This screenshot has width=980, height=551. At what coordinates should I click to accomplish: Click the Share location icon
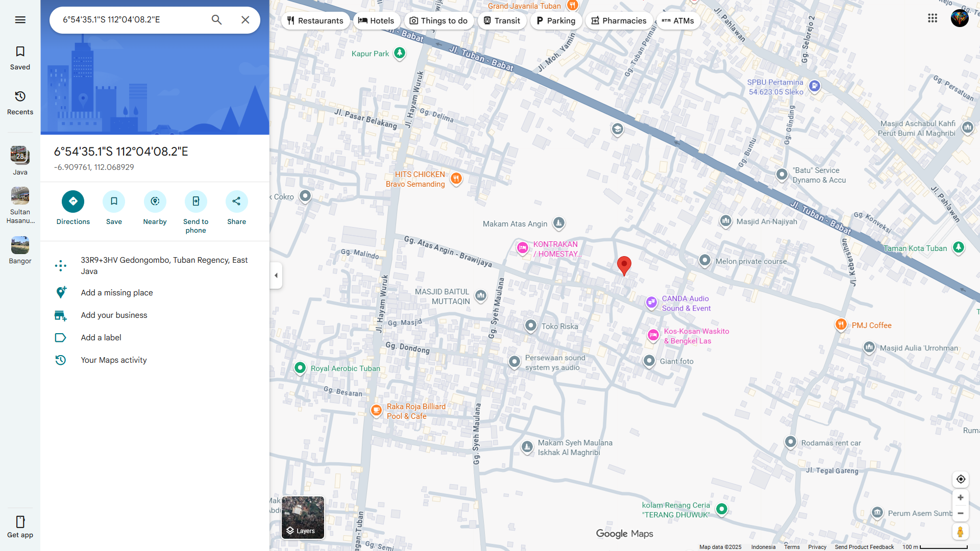coord(236,202)
